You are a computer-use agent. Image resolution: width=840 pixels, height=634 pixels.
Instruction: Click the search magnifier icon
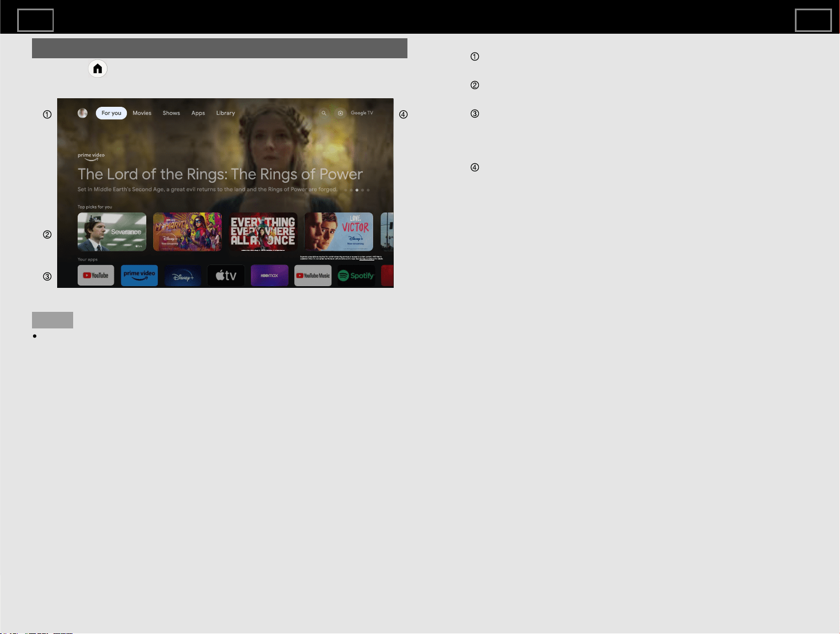pyautogui.click(x=324, y=113)
